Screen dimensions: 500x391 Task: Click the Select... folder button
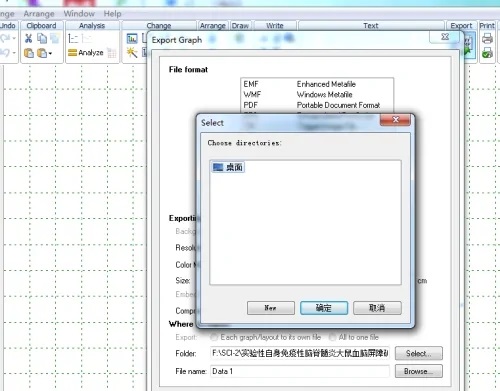419,353
